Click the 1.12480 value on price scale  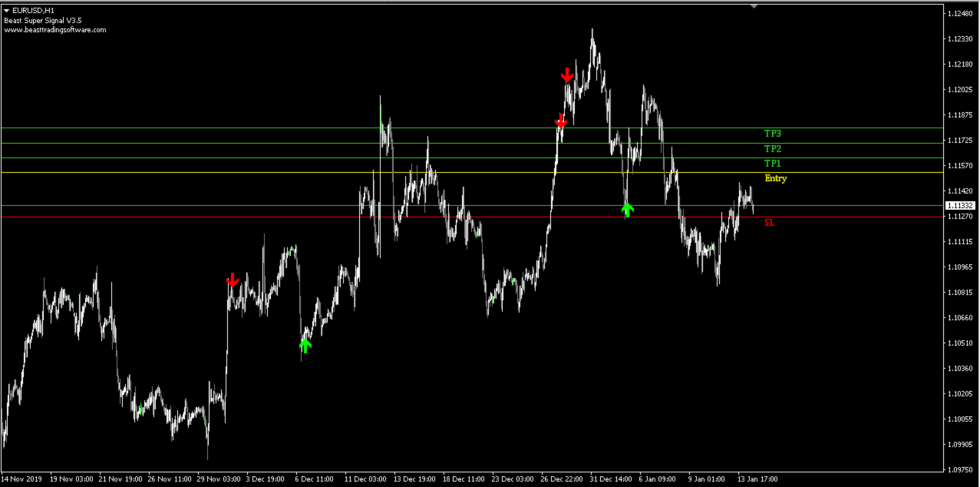(960, 13)
